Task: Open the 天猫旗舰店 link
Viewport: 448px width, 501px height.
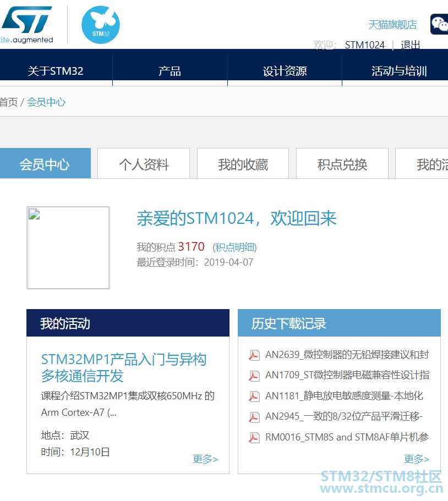Action: [392, 25]
